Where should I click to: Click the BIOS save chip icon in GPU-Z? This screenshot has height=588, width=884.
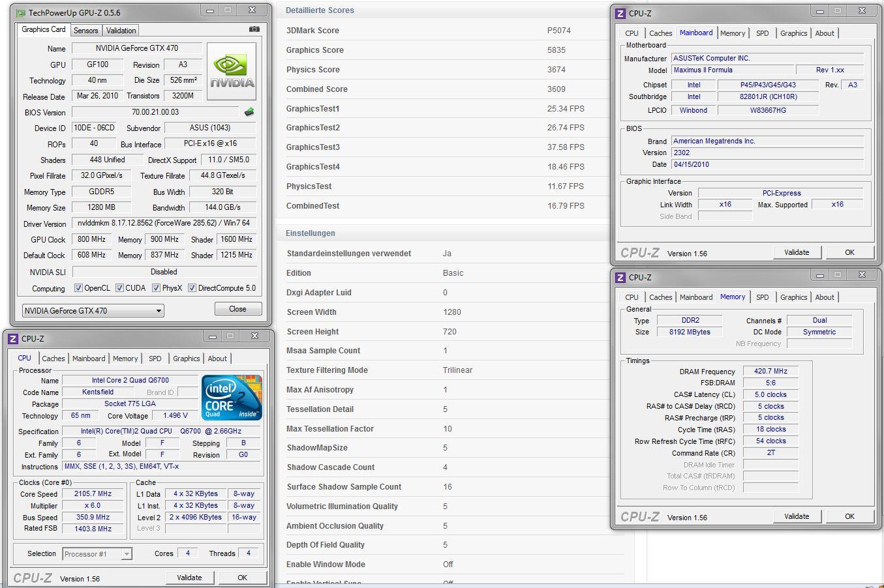point(249,112)
